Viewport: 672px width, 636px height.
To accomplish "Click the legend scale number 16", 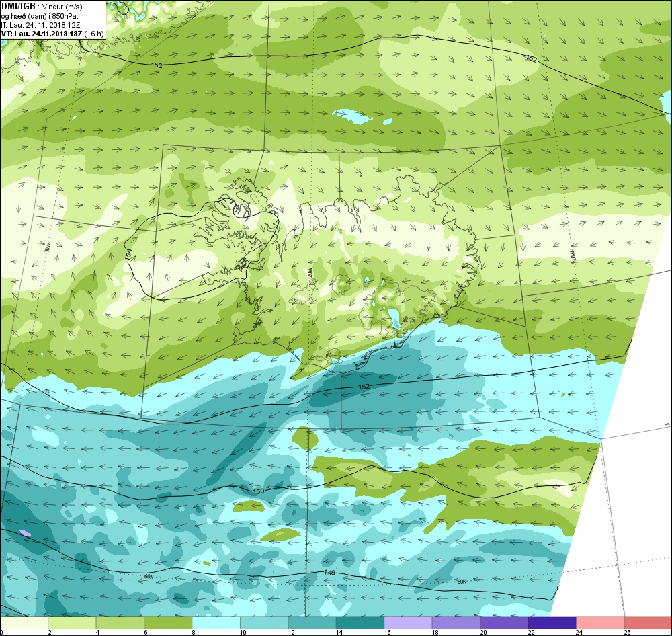I will pyautogui.click(x=387, y=632).
